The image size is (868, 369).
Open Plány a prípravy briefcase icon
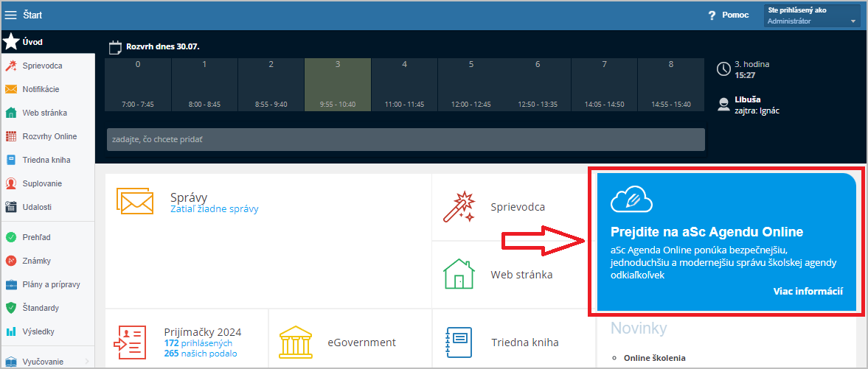coord(10,285)
